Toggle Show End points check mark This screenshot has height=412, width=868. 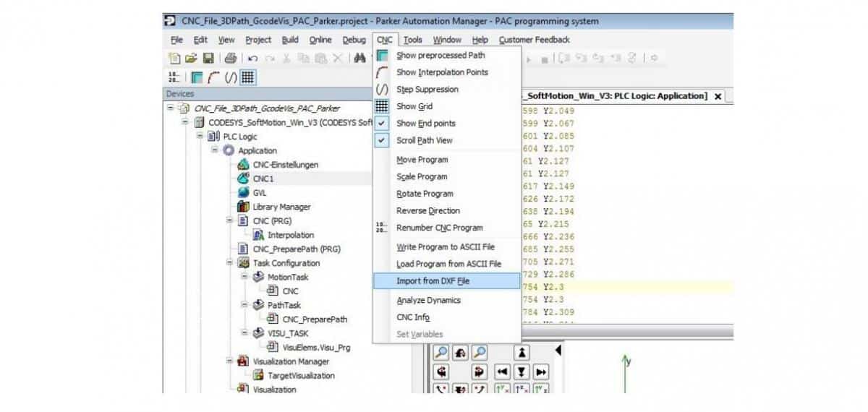pos(383,124)
